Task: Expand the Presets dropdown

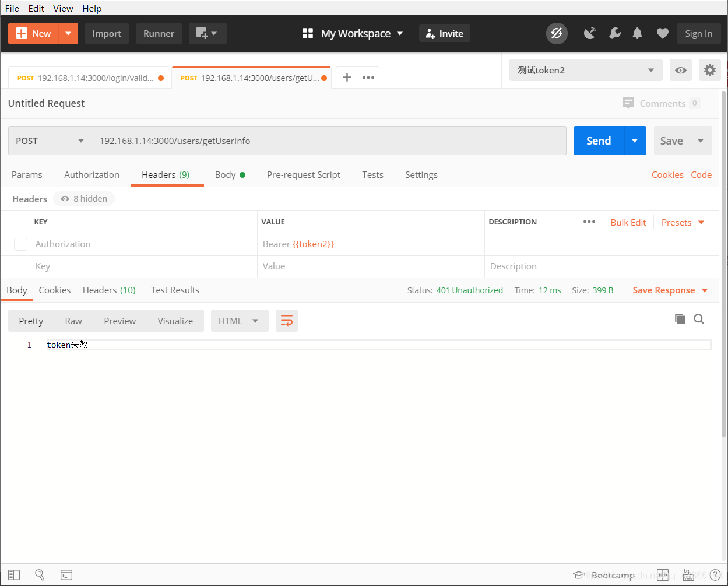Action: pyautogui.click(x=683, y=222)
